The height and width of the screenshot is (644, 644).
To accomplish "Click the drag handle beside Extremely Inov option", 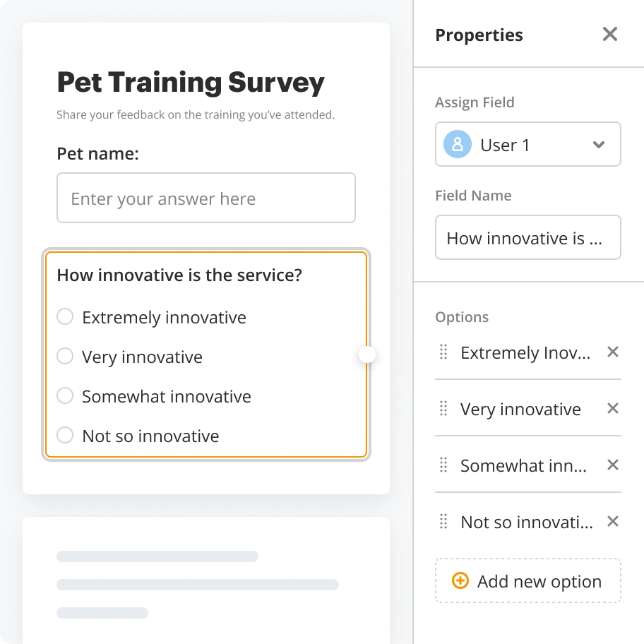I will [x=443, y=352].
